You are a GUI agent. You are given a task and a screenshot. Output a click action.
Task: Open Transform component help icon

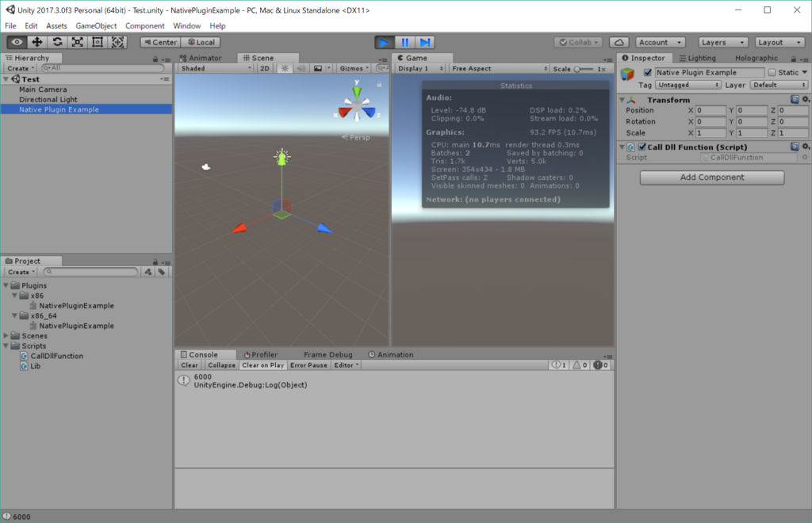[x=795, y=99]
